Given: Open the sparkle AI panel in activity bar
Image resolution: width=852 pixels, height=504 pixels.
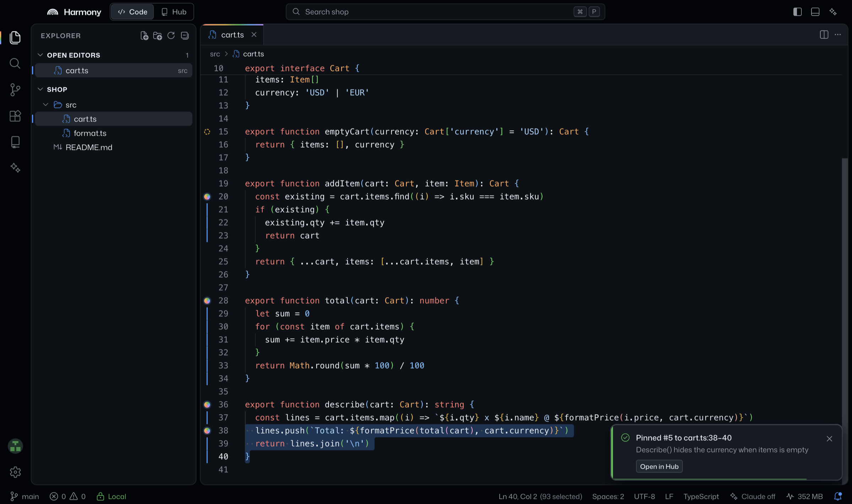Looking at the screenshot, I should tap(15, 168).
